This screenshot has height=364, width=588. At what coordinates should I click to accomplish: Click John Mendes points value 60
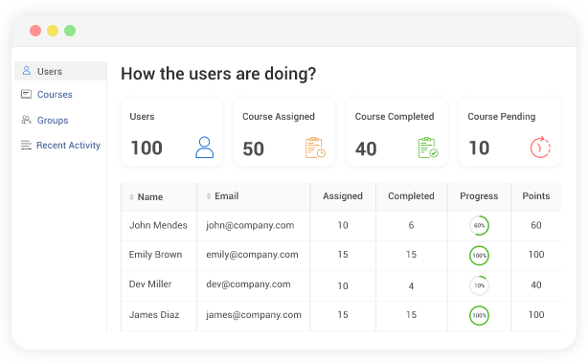pos(536,225)
